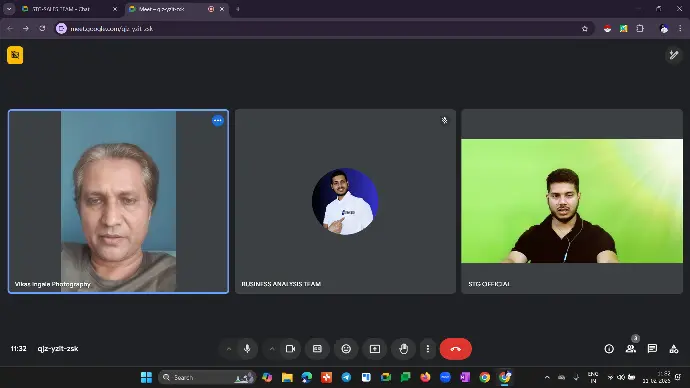Open meeting details info icon

[609, 349]
